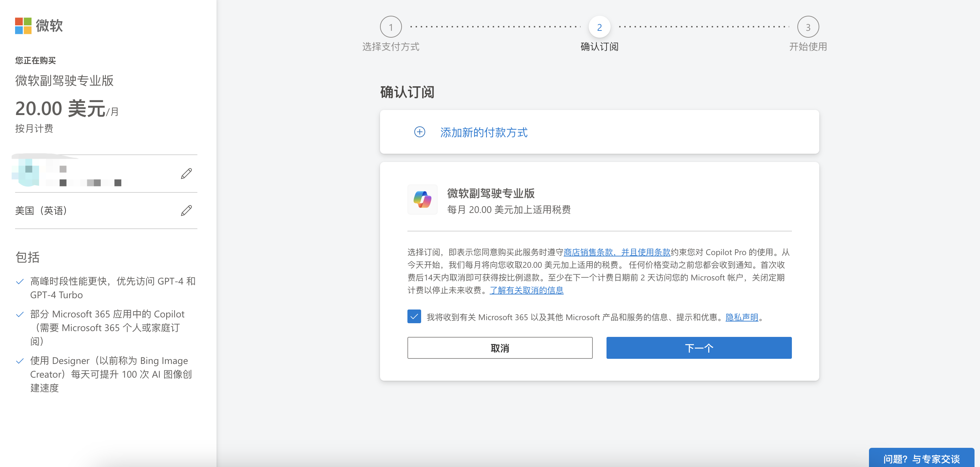The height and width of the screenshot is (467, 980).
Task: Open 了解有关取消的信息 link
Action: [527, 290]
